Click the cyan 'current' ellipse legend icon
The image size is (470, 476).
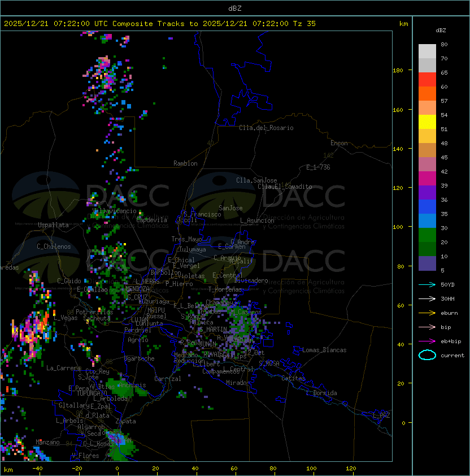coord(427,355)
